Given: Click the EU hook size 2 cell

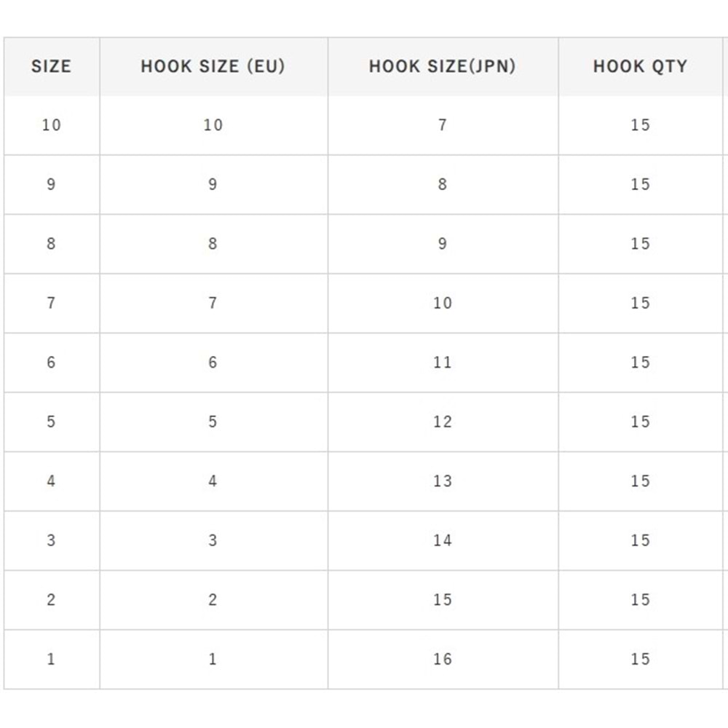Looking at the screenshot, I should [x=213, y=600].
